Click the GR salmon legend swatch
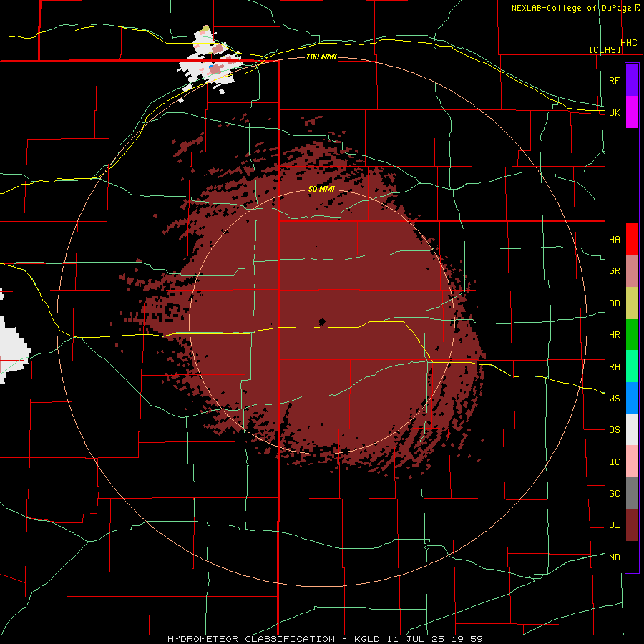 (632, 271)
